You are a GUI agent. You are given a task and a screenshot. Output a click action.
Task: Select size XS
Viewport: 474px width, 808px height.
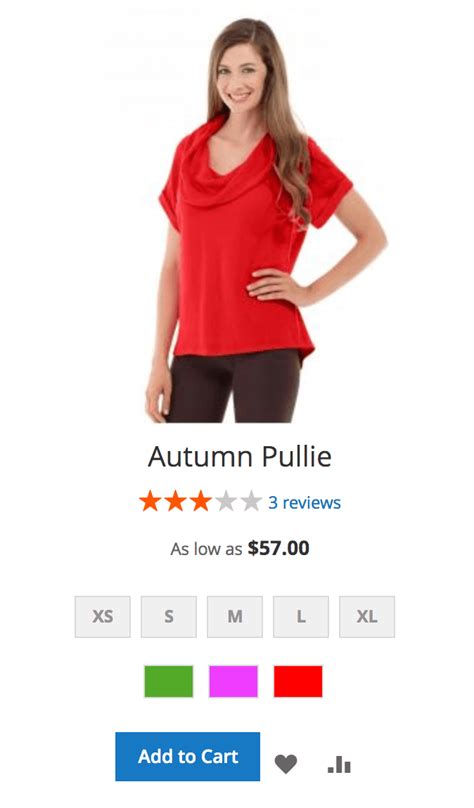point(103,617)
